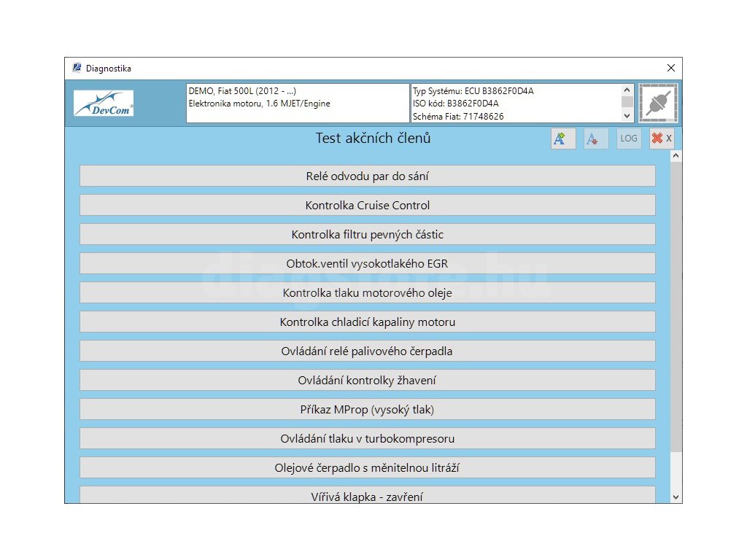Click up arrow in system info box
Viewport: 747px width, 560px height.
[627, 90]
